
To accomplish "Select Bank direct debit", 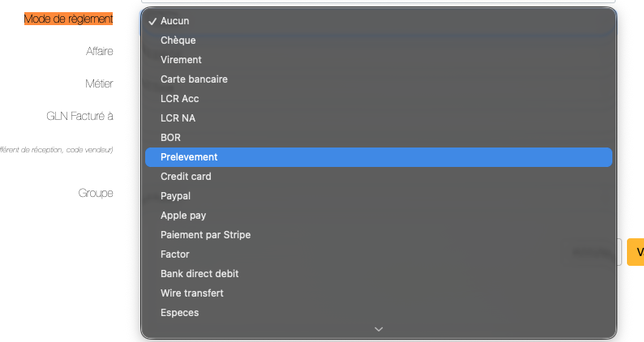I will click(200, 274).
